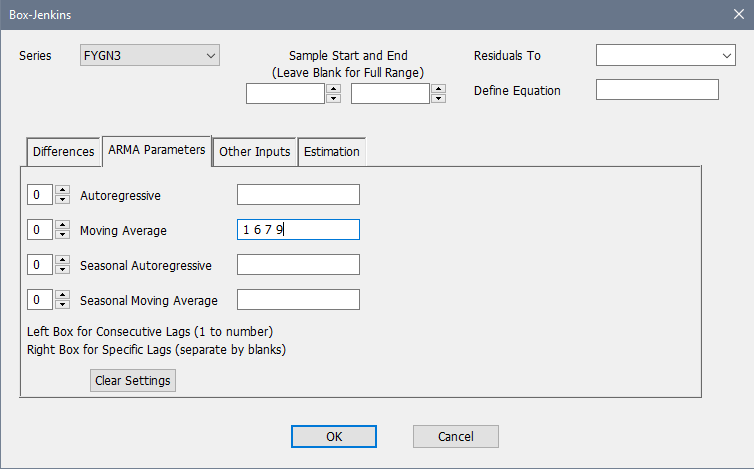754x469 pixels.
Task: Open the Other Inputs tab
Action: [x=254, y=152]
